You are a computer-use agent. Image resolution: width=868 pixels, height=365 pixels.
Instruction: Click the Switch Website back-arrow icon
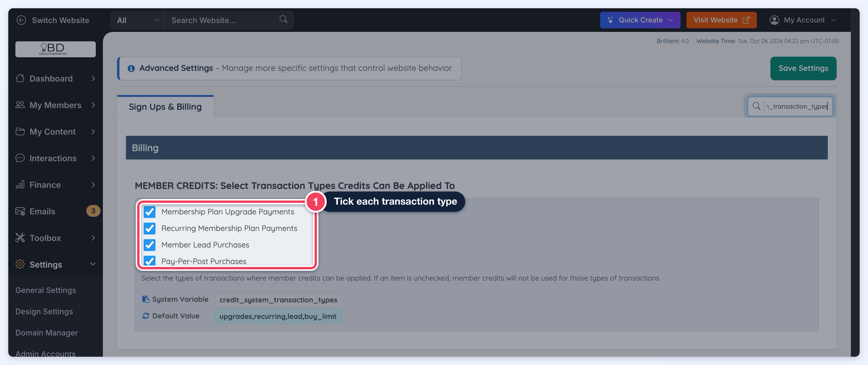(21, 20)
